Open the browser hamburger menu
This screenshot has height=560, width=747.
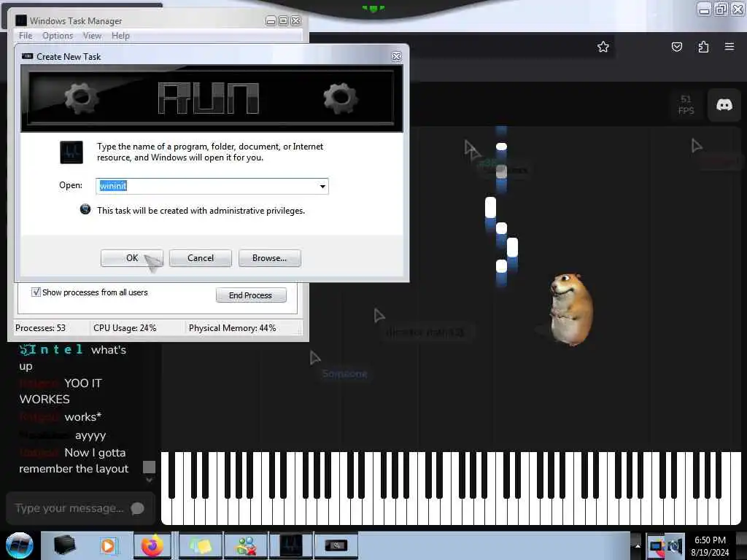729,47
